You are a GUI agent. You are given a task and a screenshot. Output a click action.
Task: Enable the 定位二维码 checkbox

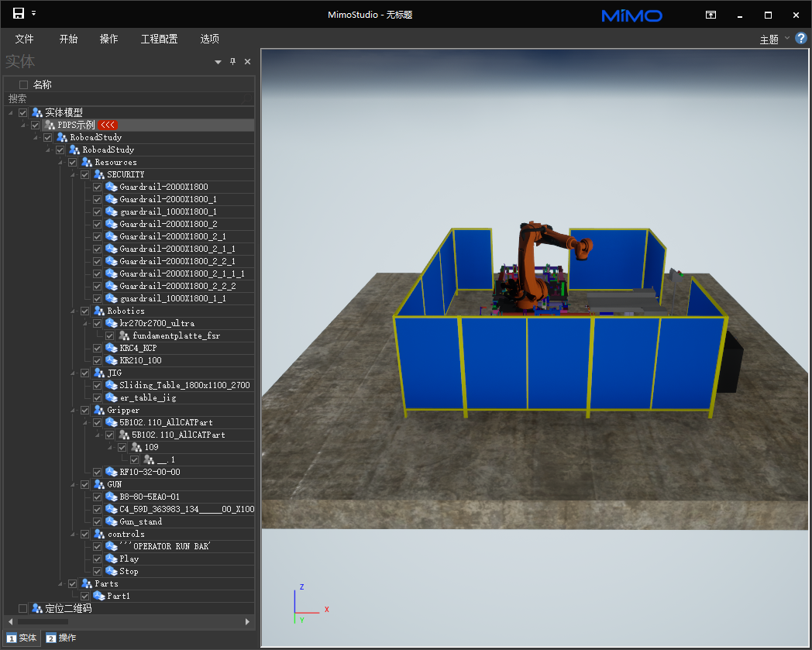(23, 608)
